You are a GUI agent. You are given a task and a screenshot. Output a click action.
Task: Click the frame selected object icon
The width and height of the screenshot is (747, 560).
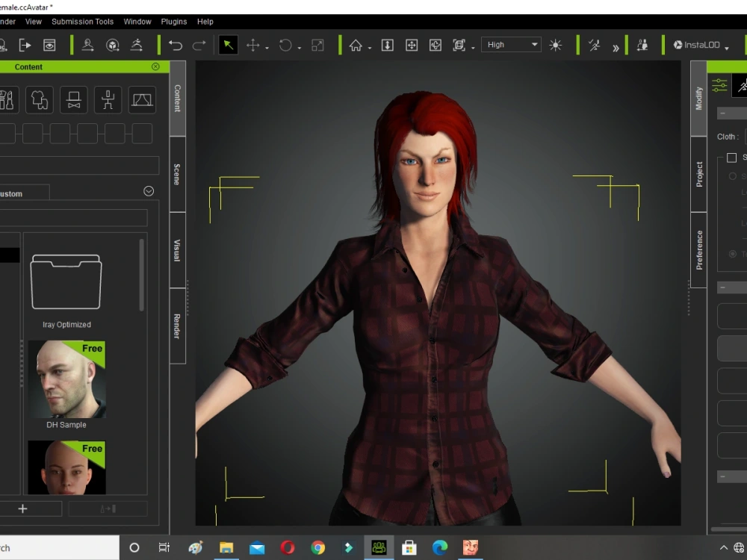tap(459, 46)
